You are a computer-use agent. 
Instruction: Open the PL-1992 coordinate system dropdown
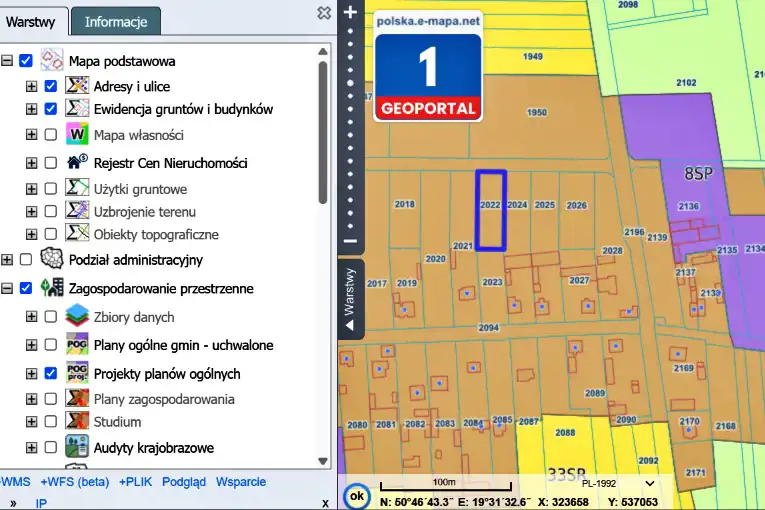(x=617, y=484)
